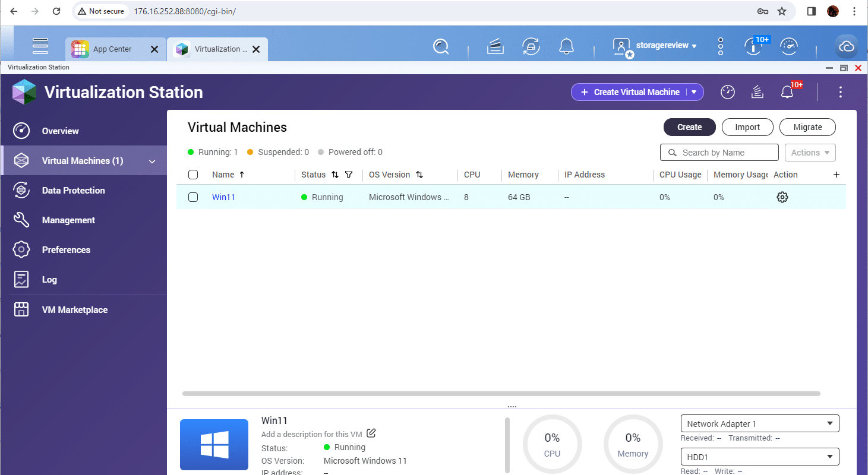This screenshot has width=868, height=475.
Task: Click the panel splitter dots handle
Action: coord(512,407)
